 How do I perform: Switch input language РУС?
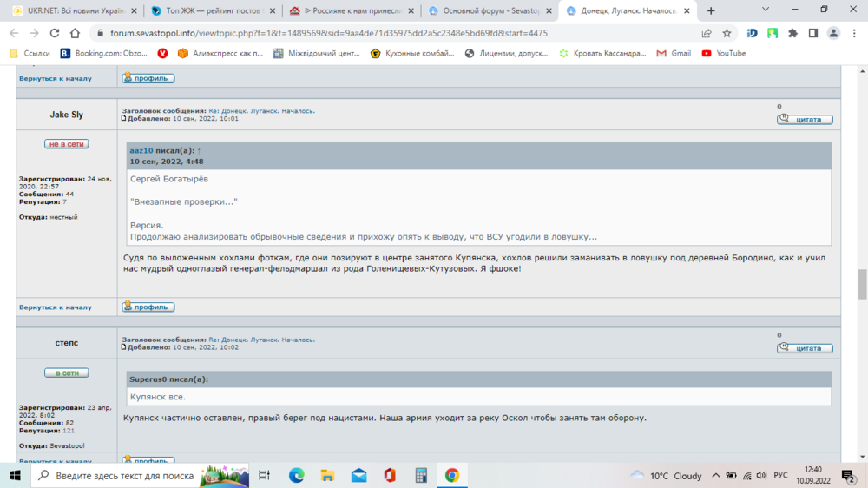click(x=780, y=475)
